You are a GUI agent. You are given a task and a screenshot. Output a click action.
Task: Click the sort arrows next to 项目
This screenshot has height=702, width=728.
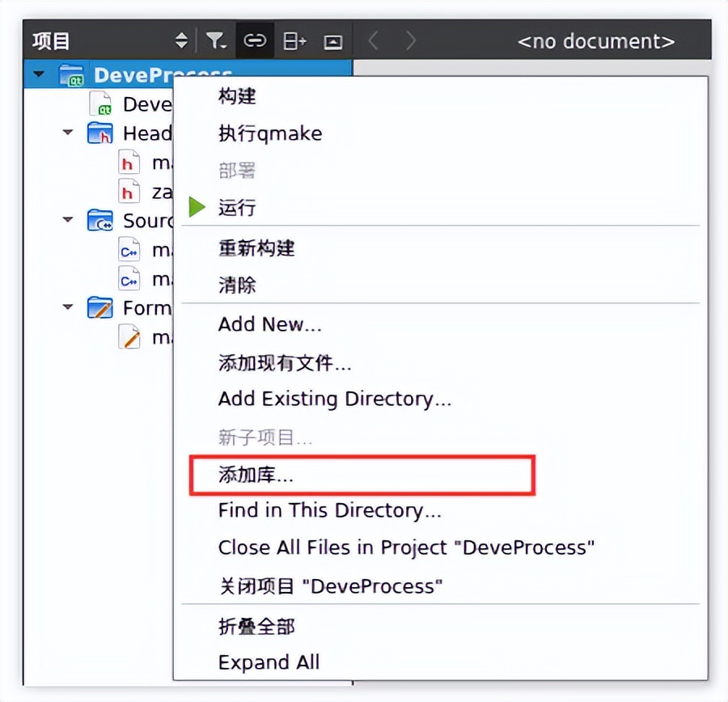[181, 40]
